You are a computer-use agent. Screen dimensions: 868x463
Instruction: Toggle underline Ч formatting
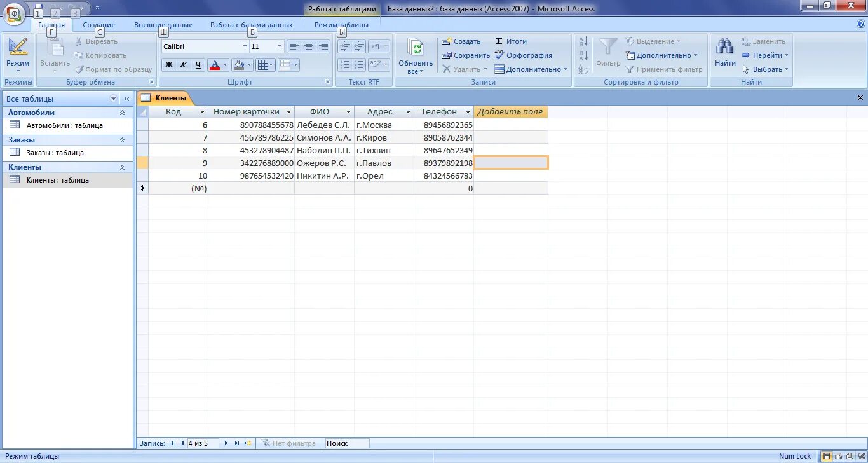(x=198, y=65)
